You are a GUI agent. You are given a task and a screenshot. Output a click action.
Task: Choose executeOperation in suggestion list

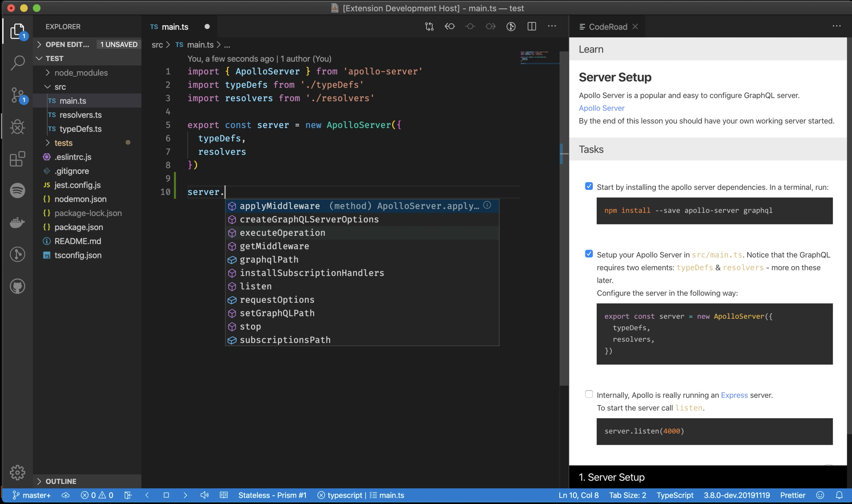(x=362, y=233)
